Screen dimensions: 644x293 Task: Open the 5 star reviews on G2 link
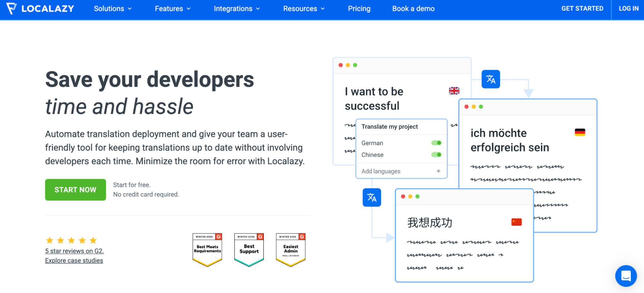(x=74, y=251)
